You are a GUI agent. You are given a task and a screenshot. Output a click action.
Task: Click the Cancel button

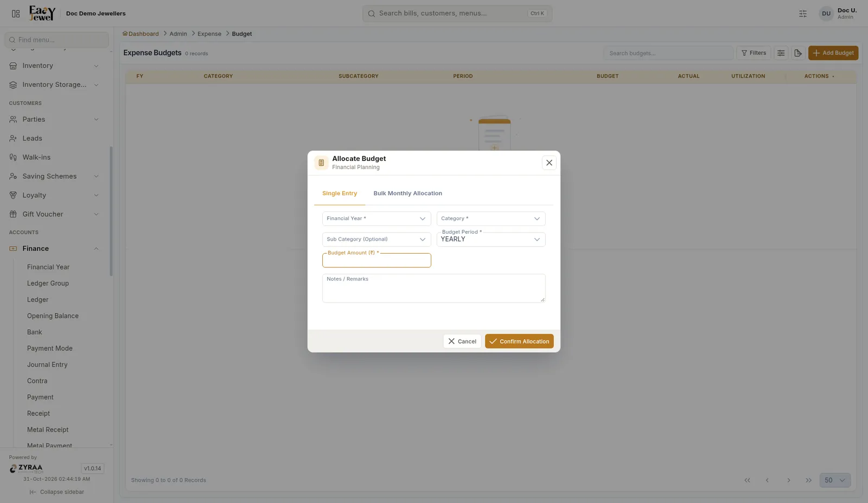pyautogui.click(x=462, y=341)
